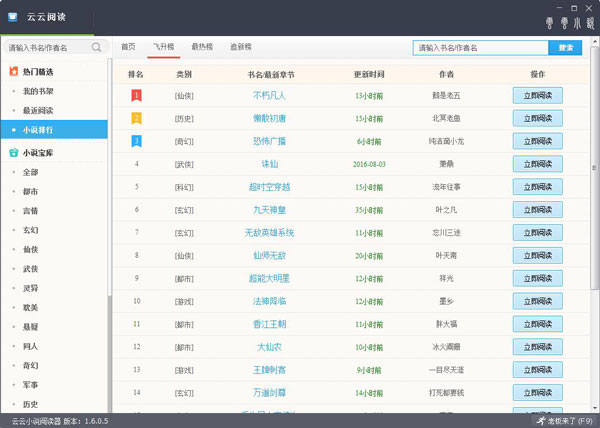Click 立即阅读 for 万道剑尊
600x428 pixels.
point(538,392)
